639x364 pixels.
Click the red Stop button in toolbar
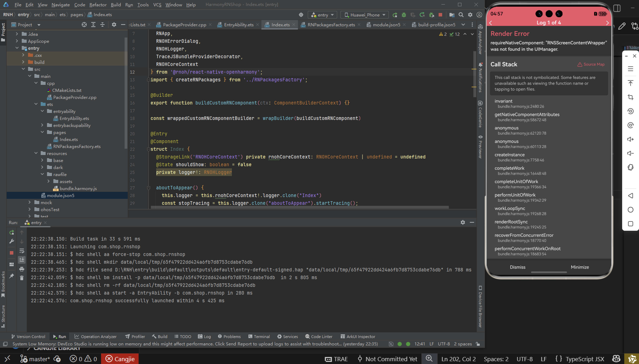coord(440,15)
